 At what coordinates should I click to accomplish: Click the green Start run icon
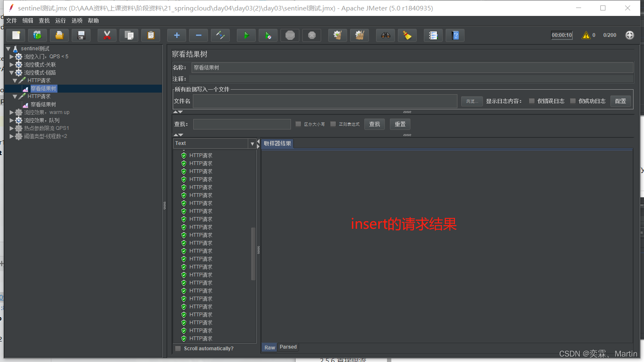246,36
